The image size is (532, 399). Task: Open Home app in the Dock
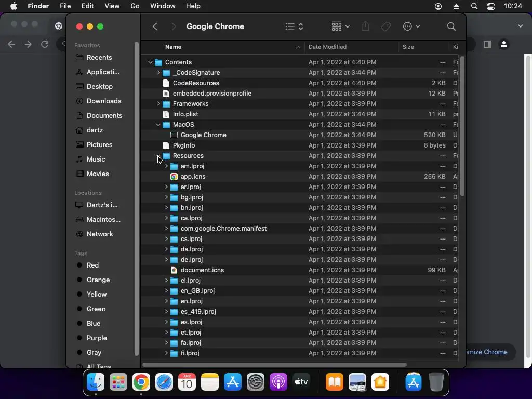(380, 382)
